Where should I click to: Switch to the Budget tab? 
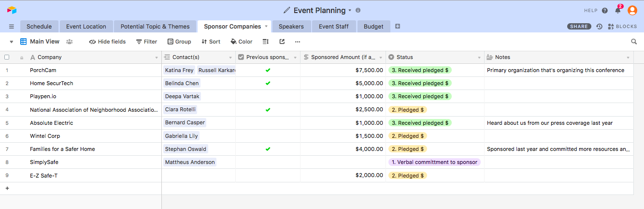(x=373, y=27)
